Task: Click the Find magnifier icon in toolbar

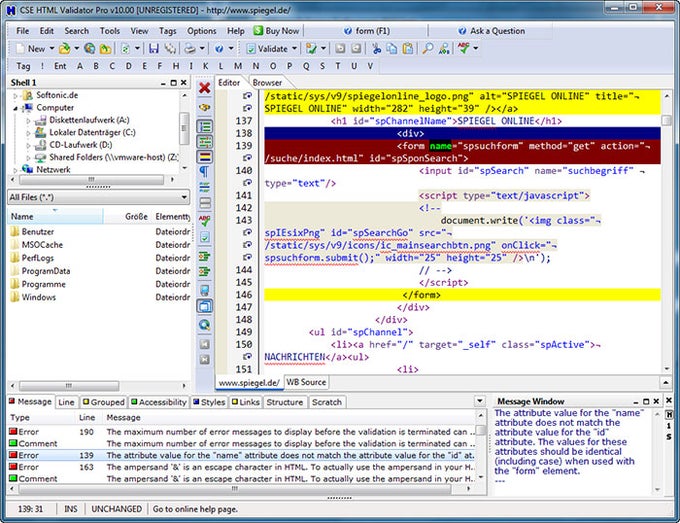Action: [428, 48]
